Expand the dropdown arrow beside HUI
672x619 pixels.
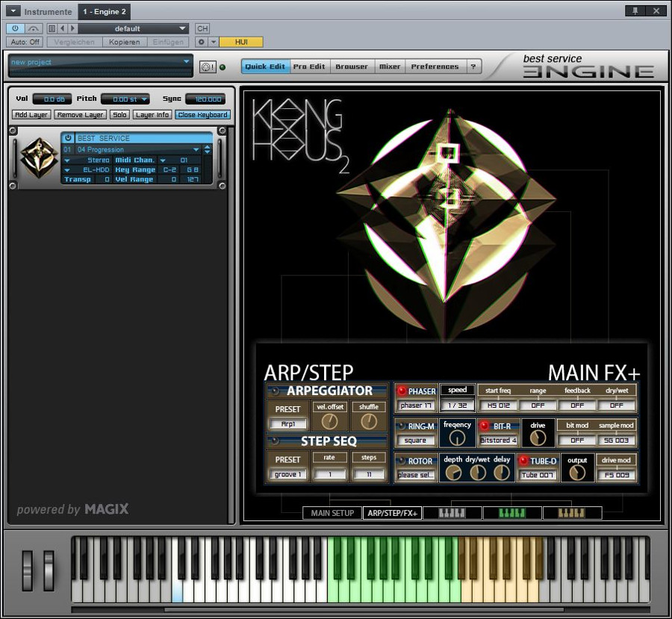point(213,42)
